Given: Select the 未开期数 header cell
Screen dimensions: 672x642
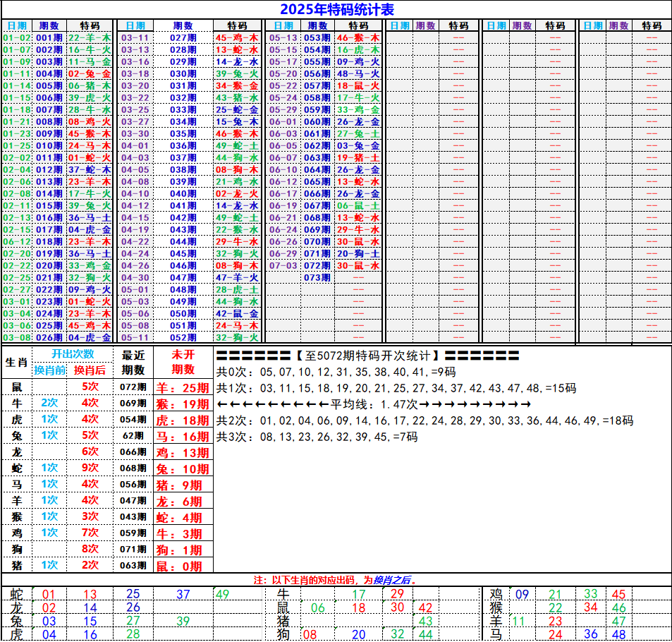Looking at the screenshot, I should pos(183,362).
